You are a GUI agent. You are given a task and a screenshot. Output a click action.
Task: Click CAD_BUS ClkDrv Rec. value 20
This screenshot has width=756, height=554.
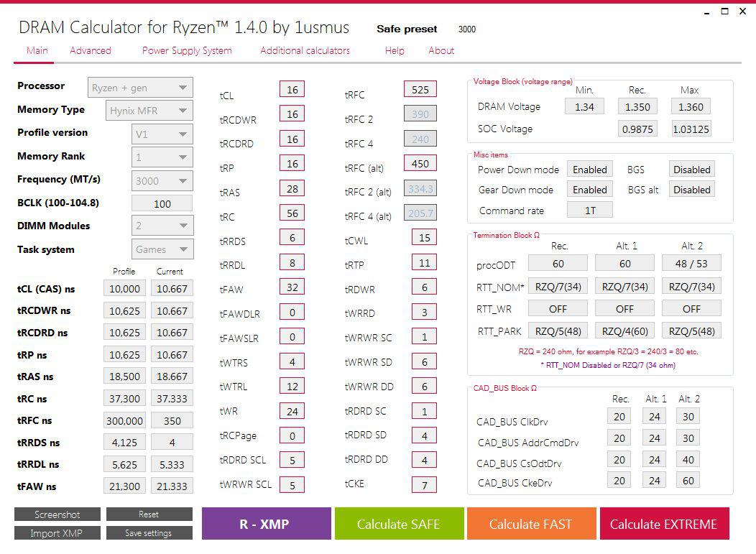point(619,416)
